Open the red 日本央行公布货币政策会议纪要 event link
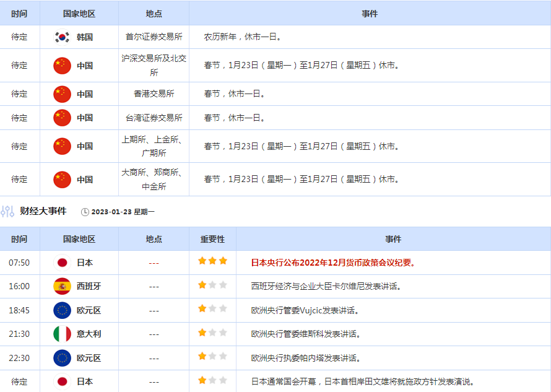Image resolution: width=551 pixels, height=392 pixels. click(332, 263)
